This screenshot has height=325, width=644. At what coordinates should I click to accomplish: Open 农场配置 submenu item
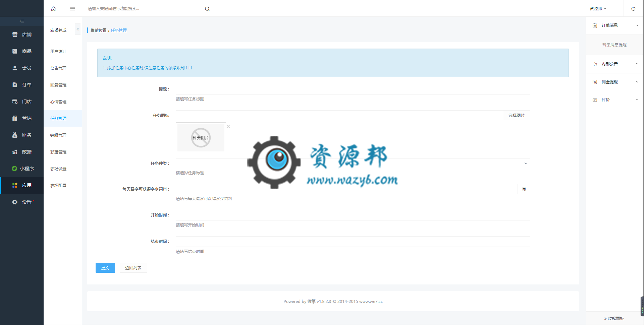[x=63, y=185]
